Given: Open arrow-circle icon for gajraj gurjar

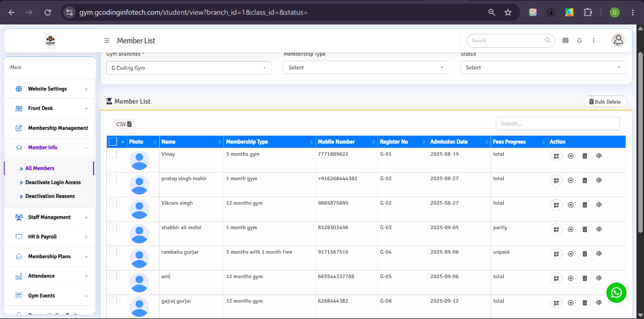Looking at the screenshot, I should (570, 303).
